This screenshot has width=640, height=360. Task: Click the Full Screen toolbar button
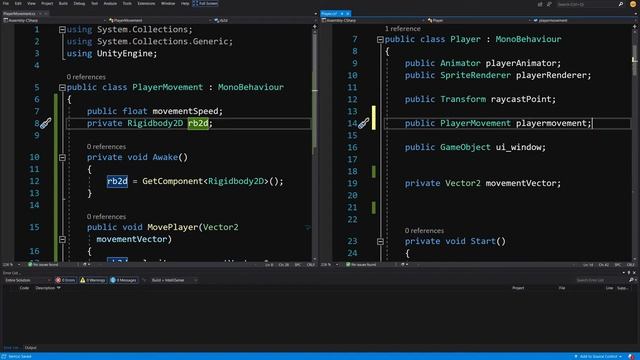(205, 4)
